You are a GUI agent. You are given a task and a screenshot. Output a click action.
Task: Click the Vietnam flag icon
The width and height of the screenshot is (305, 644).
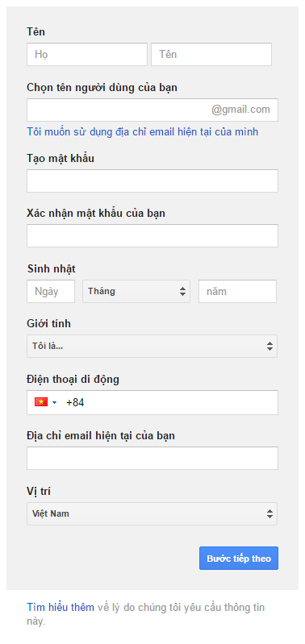click(x=41, y=402)
